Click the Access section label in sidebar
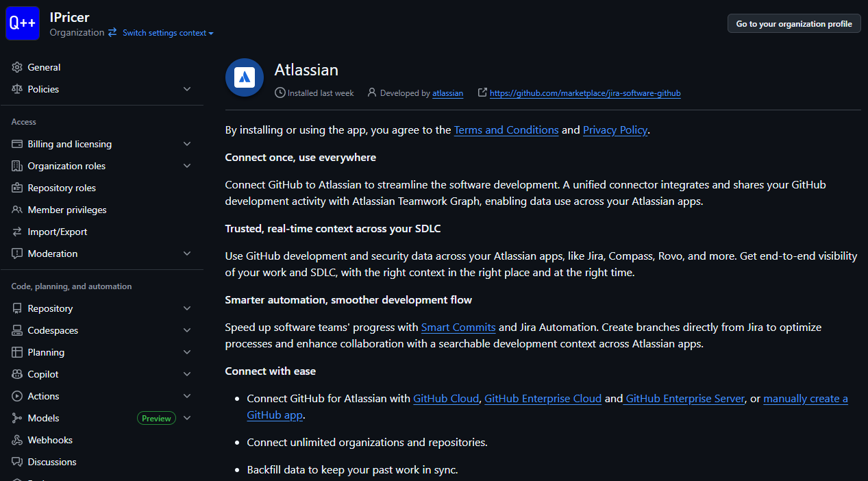This screenshot has width=868, height=481. [24, 122]
